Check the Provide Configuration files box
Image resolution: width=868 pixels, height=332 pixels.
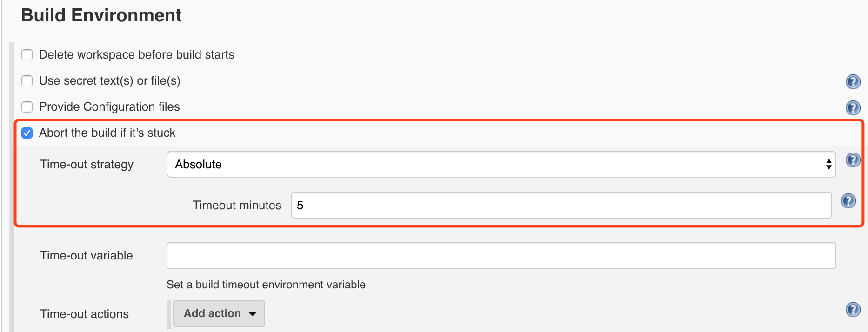[x=27, y=107]
